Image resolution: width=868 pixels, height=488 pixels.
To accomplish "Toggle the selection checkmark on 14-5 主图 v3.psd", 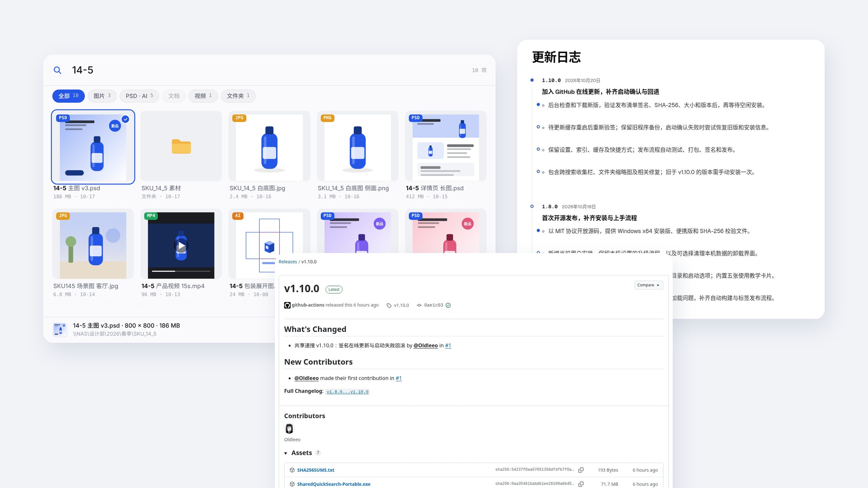I will 125,119.
